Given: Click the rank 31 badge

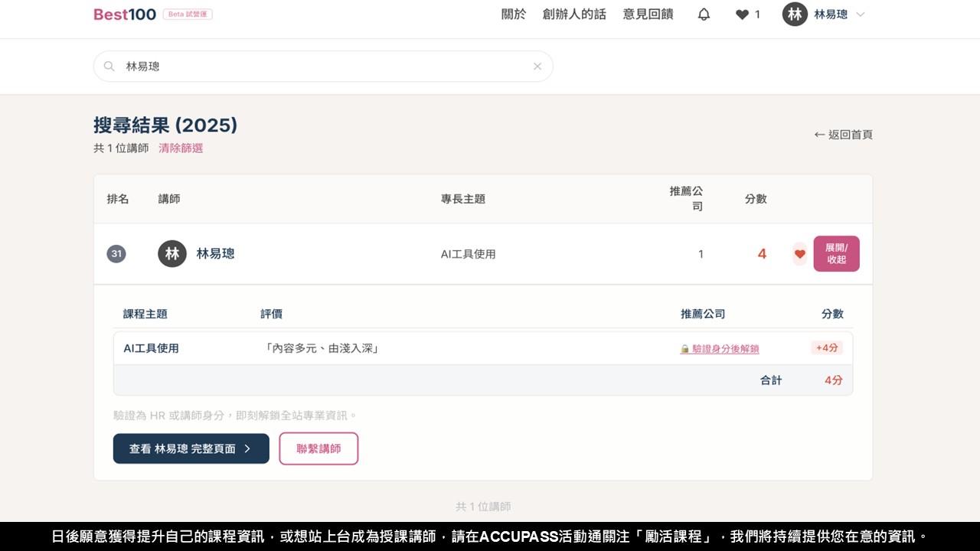Looking at the screenshot, I should [x=116, y=254].
